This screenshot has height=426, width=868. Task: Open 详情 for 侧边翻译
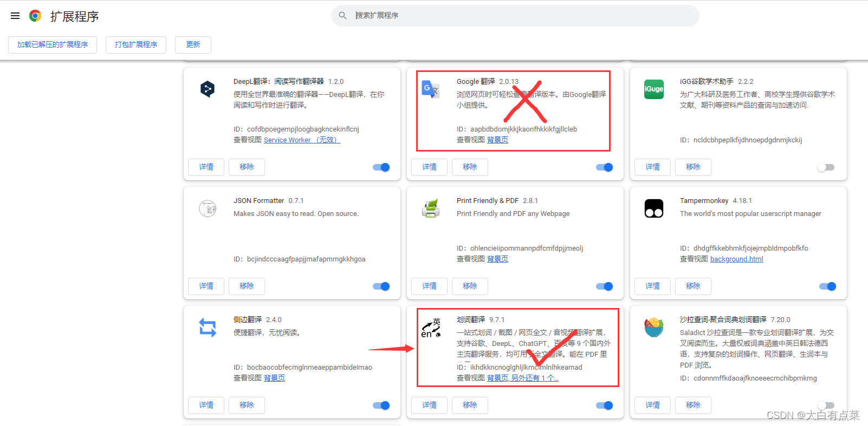pyautogui.click(x=206, y=405)
